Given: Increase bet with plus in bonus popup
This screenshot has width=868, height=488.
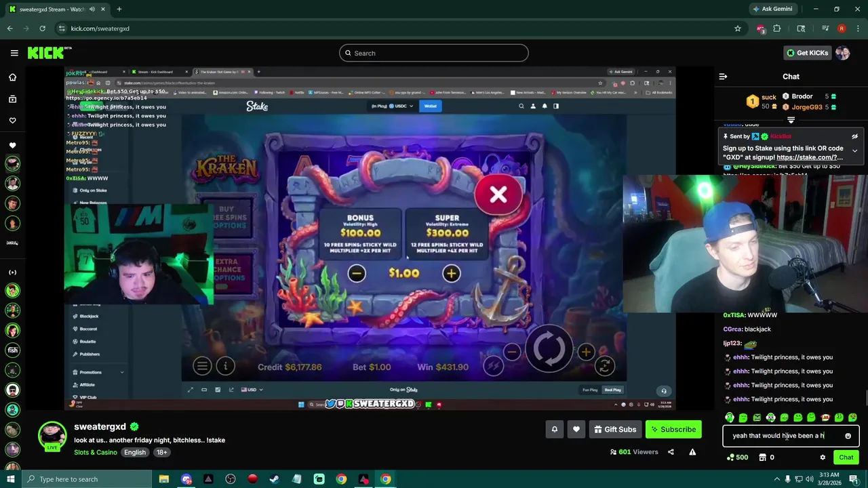Looking at the screenshot, I should (451, 273).
